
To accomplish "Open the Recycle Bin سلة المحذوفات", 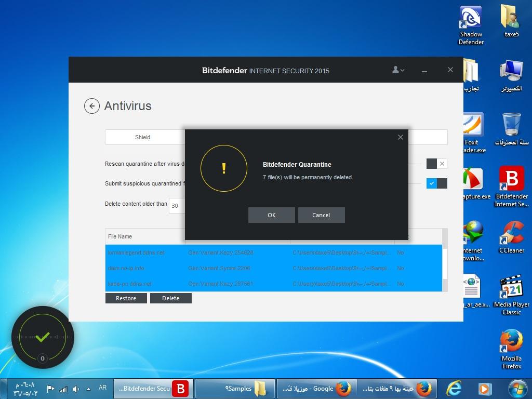I will (511, 129).
